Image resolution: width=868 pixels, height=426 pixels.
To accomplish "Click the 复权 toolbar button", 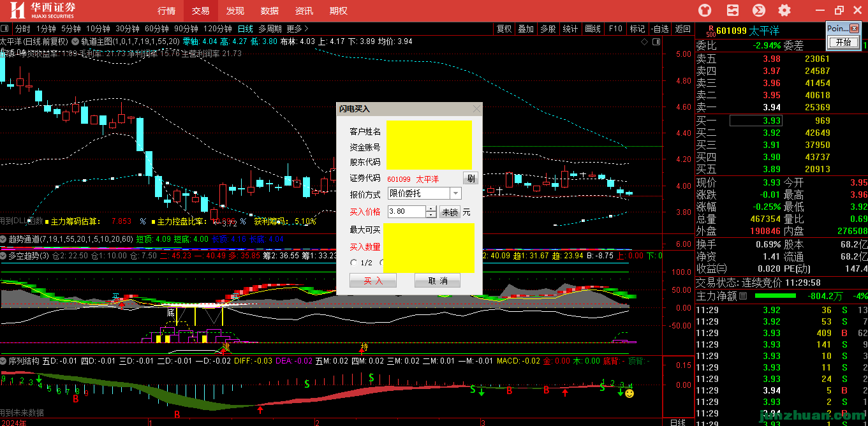I will coord(504,29).
